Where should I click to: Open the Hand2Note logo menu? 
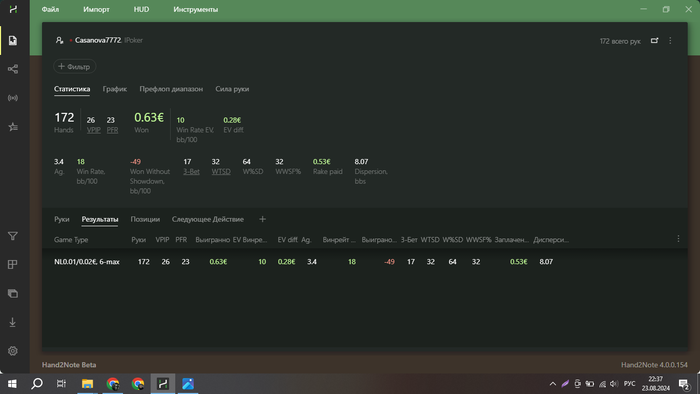13,9
